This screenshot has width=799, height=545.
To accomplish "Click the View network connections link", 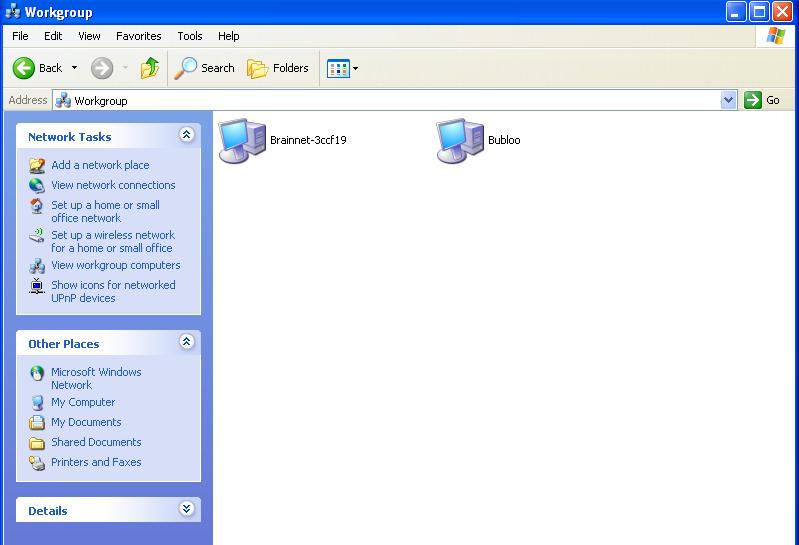I will 113,185.
